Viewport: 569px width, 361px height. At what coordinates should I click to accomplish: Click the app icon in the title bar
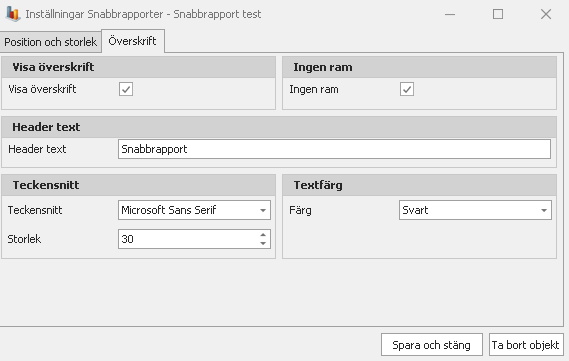[x=13, y=14]
